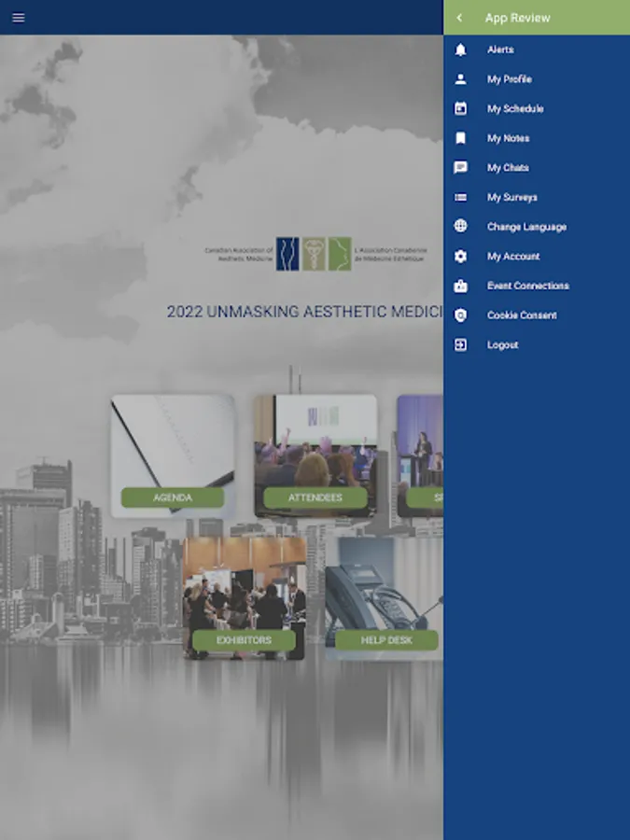Click the Alerts bell icon

(461, 49)
